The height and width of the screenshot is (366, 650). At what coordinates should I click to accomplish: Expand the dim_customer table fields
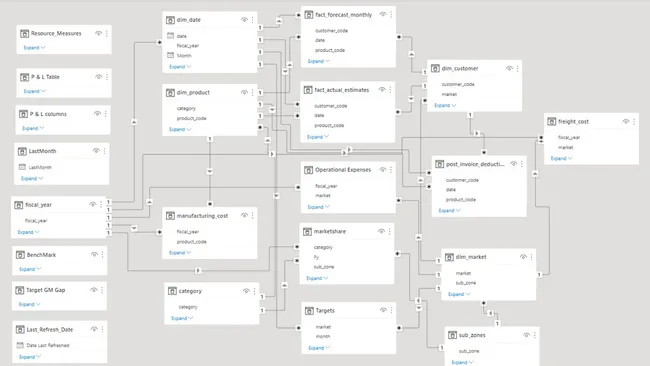pyautogui.click(x=445, y=106)
